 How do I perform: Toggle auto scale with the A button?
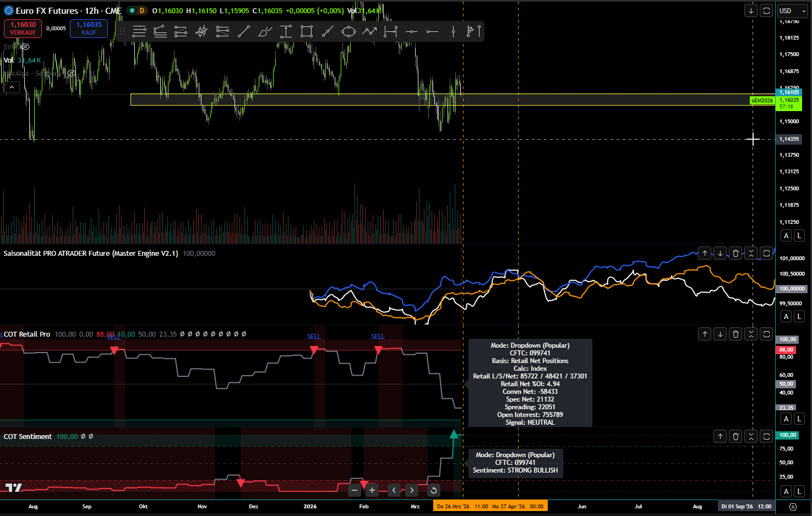[786, 235]
